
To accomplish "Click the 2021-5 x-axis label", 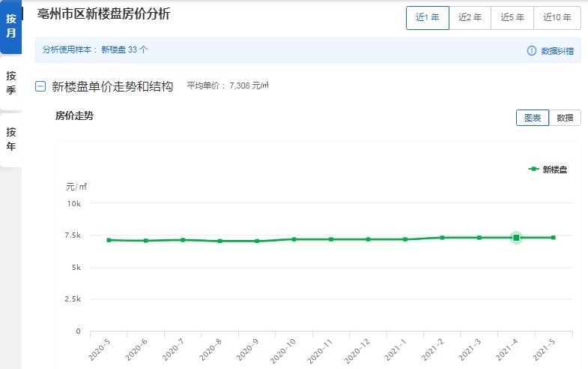I will pyautogui.click(x=544, y=349).
